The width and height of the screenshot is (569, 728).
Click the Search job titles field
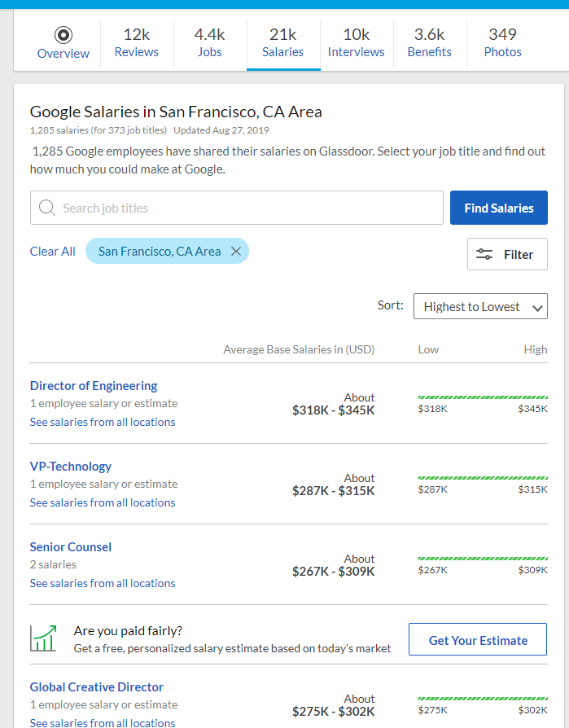237,208
